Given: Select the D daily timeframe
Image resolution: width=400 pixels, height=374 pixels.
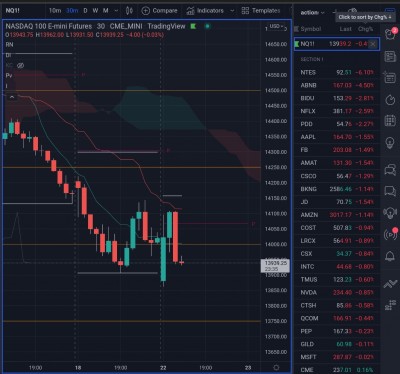Looking at the screenshot, I should (x=85, y=11).
